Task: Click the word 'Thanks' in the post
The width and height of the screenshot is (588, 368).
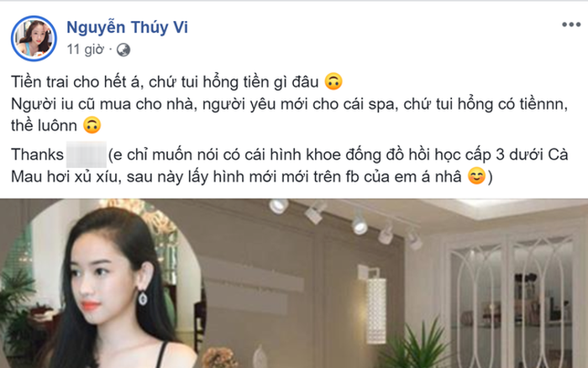Action: point(37,155)
